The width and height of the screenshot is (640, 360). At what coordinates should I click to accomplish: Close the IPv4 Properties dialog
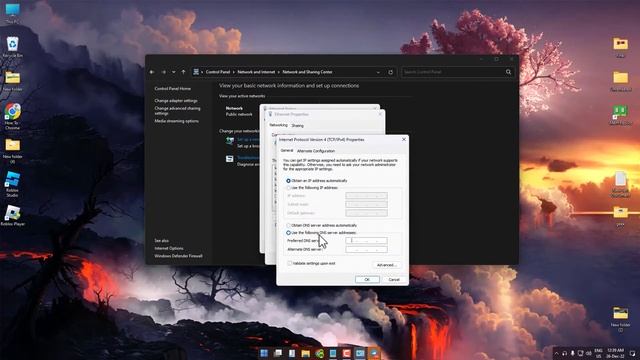(404, 140)
